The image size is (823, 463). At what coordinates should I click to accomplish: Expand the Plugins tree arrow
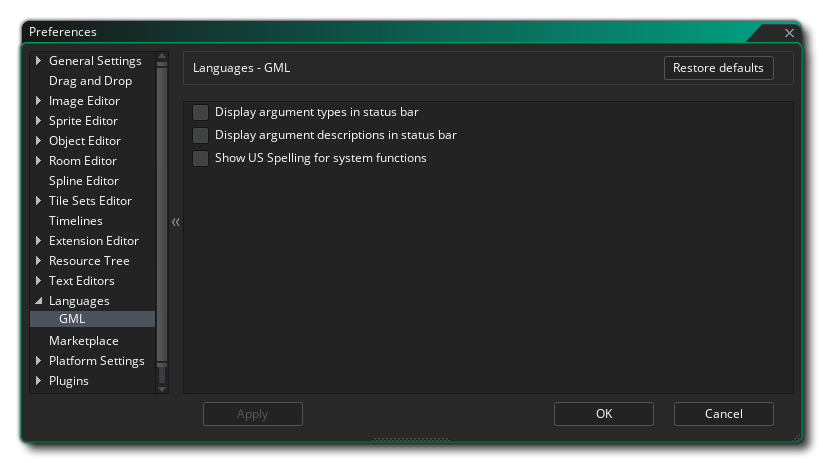[x=39, y=381]
